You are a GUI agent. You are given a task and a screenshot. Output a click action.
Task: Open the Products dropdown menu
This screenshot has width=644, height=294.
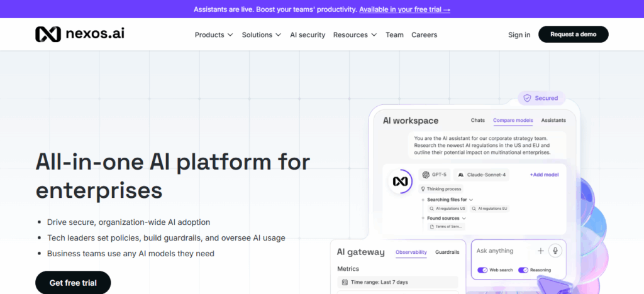[214, 35]
